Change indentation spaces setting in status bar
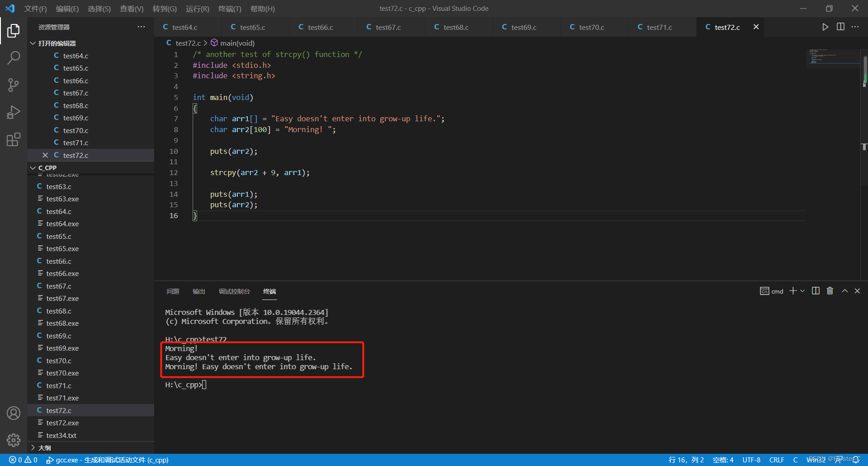 (723, 460)
